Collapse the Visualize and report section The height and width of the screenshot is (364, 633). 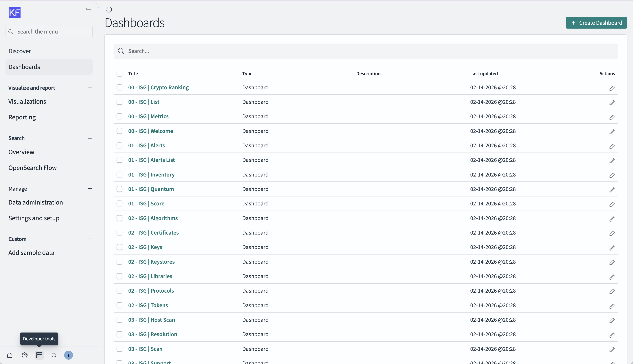[x=90, y=88]
